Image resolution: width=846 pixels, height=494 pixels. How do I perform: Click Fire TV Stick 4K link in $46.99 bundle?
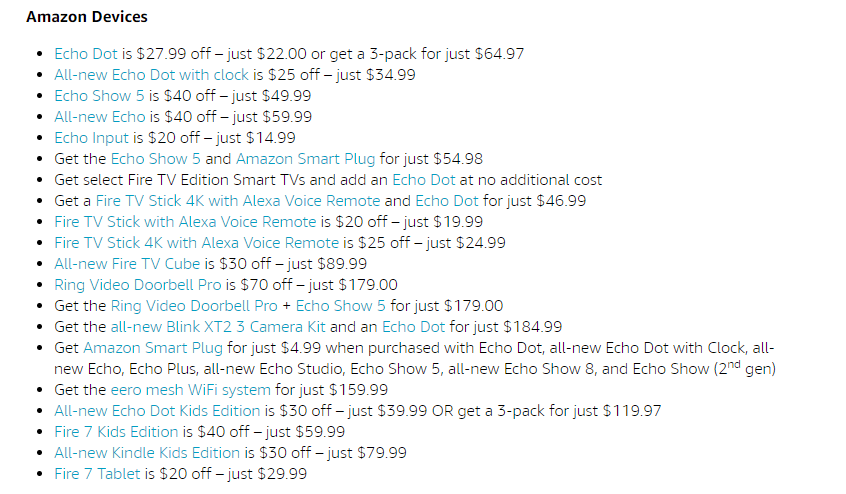(238, 201)
